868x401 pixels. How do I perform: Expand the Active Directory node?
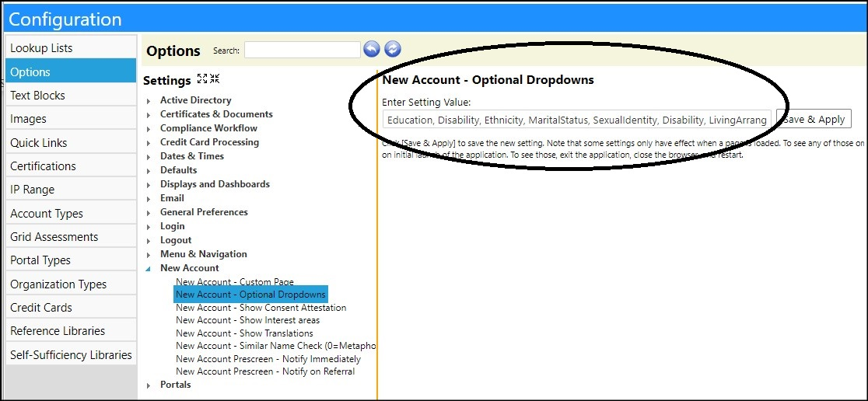[149, 101]
